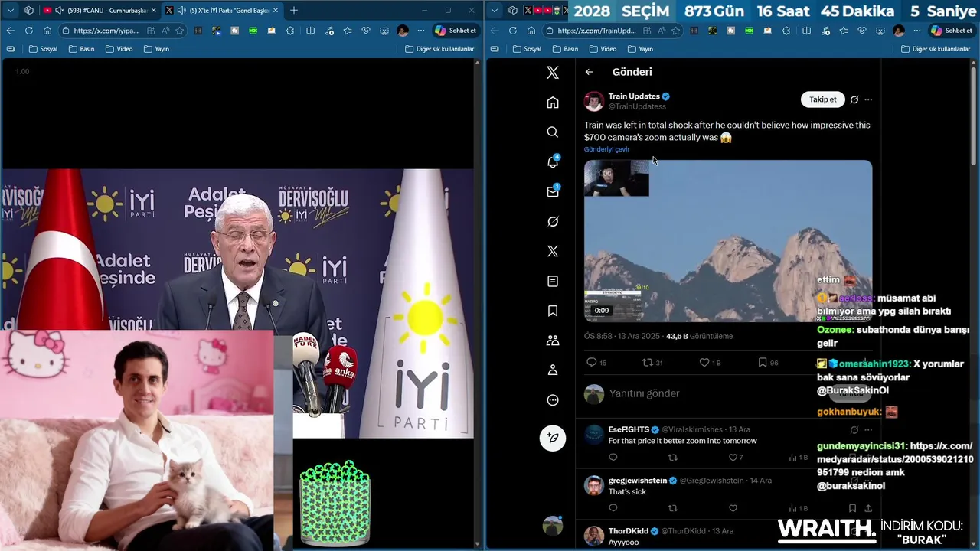Viewport: 980px width, 551px height.
Task: Open Basın bookmarks folder in left browser
Action: (x=81, y=49)
